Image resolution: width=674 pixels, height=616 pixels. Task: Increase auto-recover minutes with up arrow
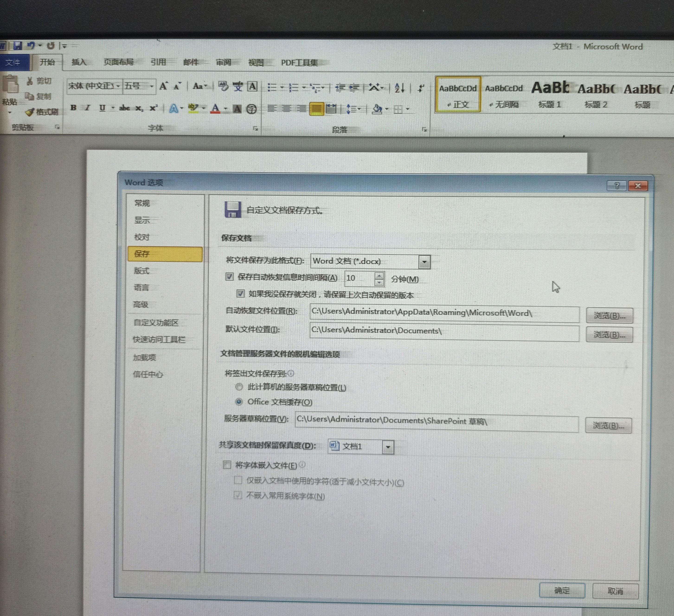[x=379, y=276]
